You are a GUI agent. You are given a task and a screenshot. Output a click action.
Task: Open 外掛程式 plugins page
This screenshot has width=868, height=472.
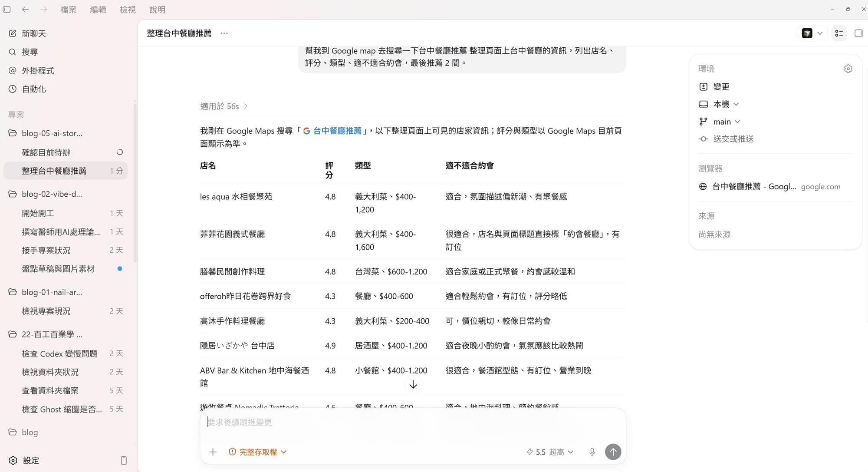click(32, 71)
